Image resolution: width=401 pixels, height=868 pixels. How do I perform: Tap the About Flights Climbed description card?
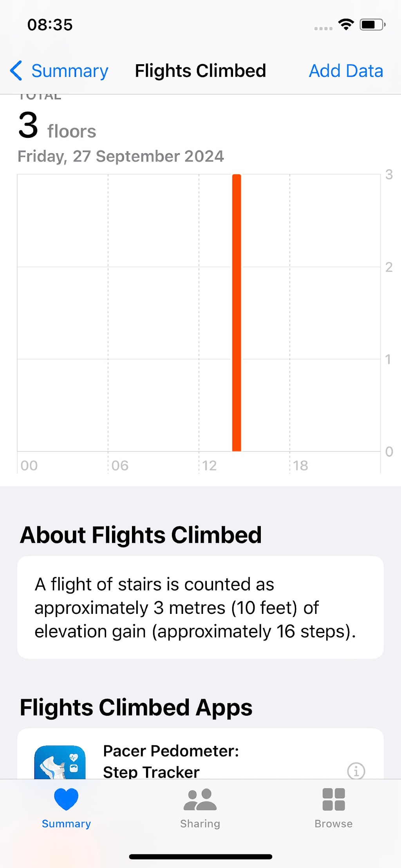[200, 607]
